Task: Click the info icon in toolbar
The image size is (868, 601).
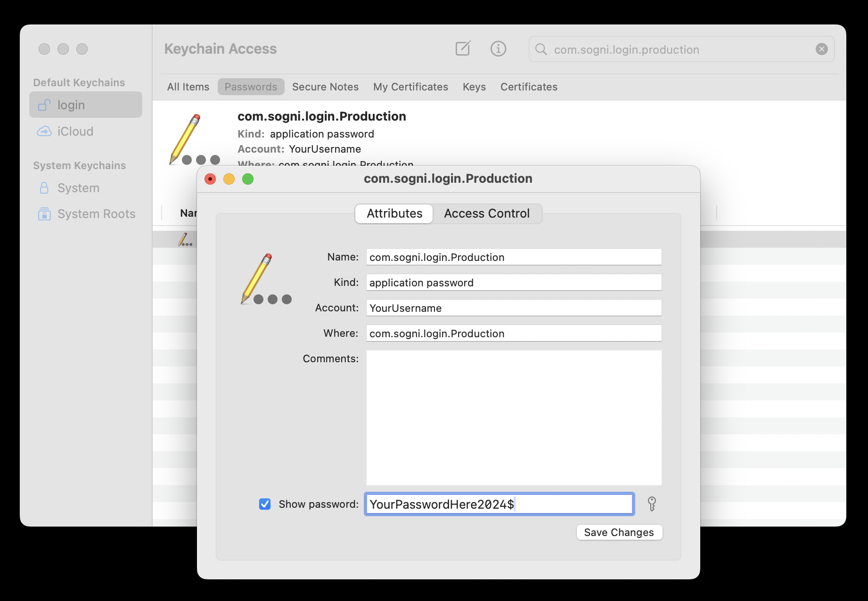Action: pos(498,49)
